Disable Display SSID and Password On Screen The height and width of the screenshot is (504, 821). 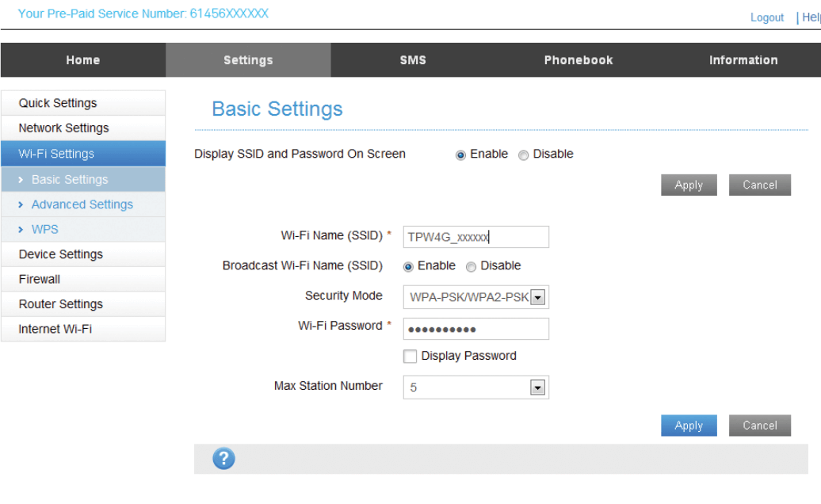coord(523,155)
